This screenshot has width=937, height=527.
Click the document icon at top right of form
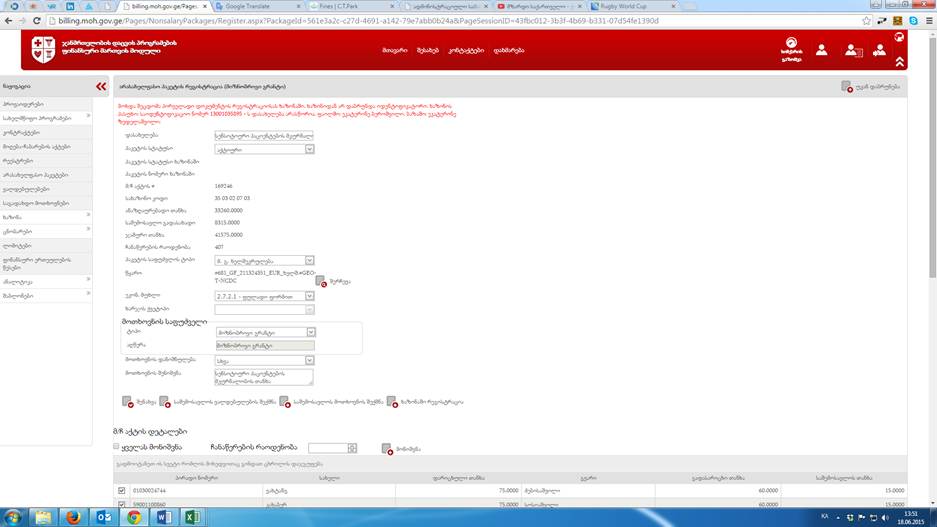[x=847, y=87]
